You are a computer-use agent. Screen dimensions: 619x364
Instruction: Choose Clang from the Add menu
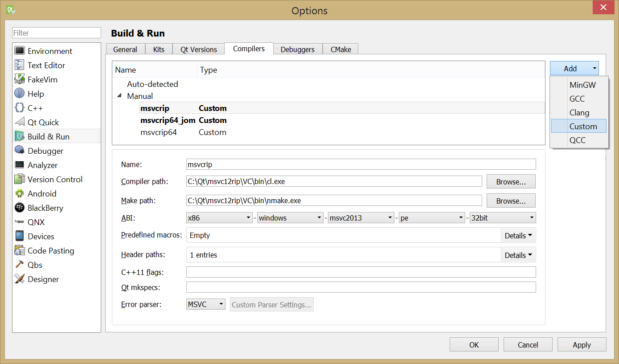[x=579, y=112]
